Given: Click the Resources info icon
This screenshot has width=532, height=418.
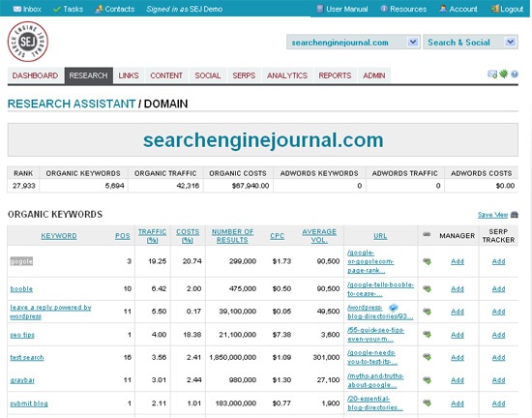Looking at the screenshot, I should pos(384,9).
